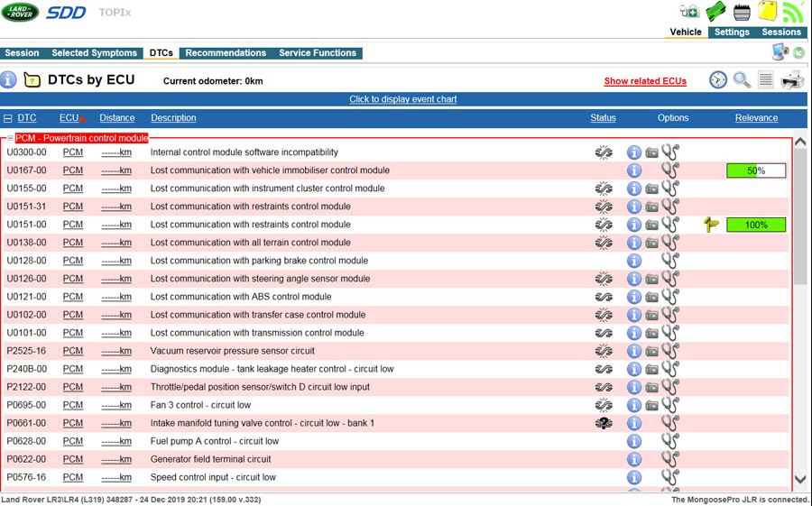Click info icon for P0576-16 speed control
812x506 pixels.
pos(634,477)
